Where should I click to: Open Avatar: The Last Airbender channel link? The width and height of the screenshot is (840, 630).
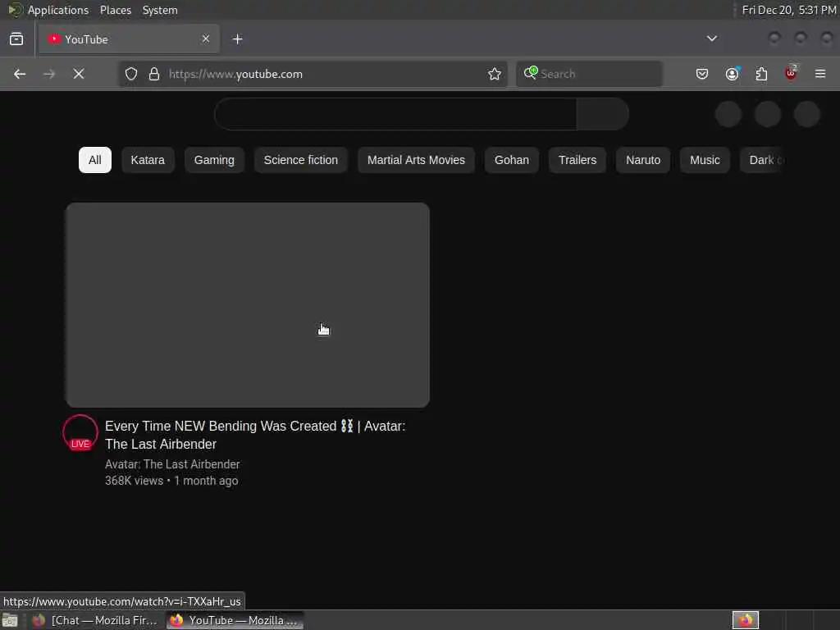pyautogui.click(x=172, y=464)
